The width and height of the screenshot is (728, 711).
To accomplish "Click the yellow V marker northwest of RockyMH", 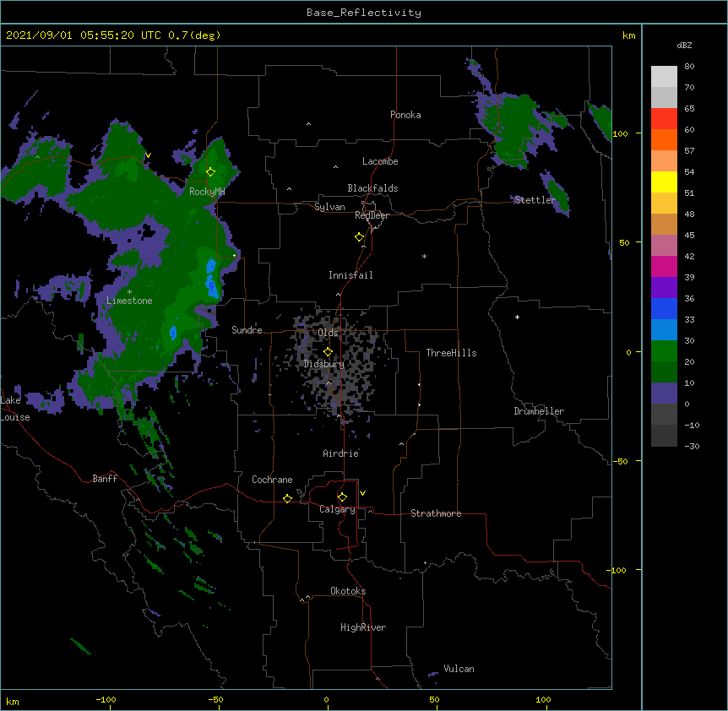I will tap(148, 155).
